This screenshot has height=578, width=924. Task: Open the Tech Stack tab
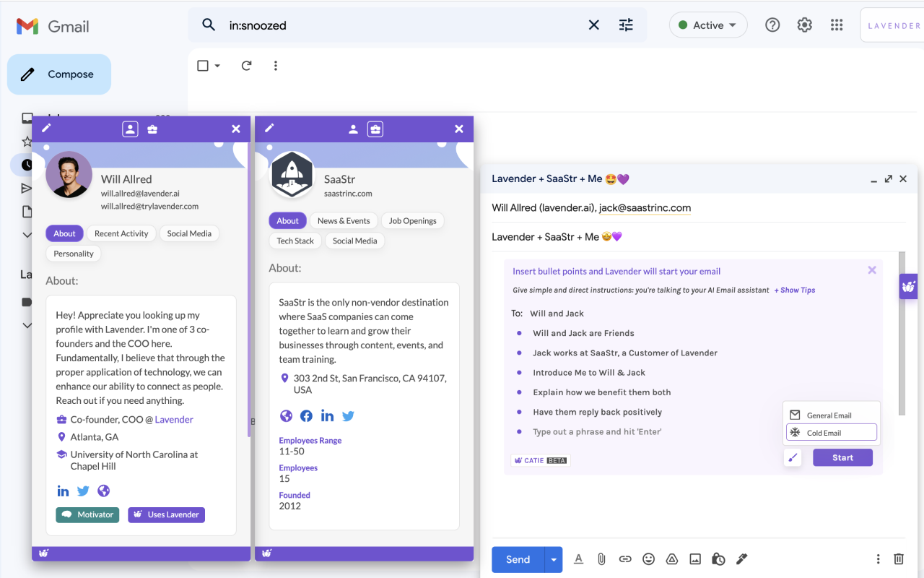click(295, 241)
